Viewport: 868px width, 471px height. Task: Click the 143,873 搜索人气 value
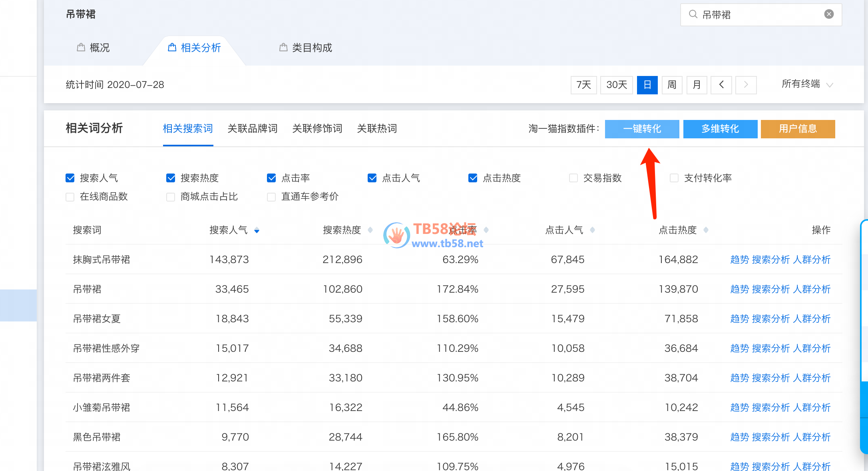click(x=229, y=259)
